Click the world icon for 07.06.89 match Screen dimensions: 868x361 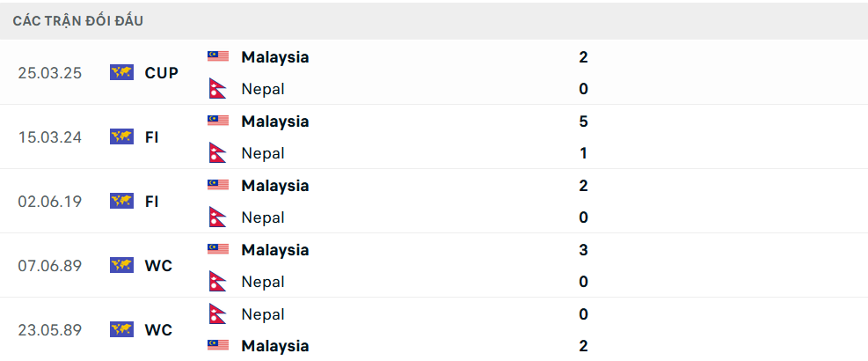121,265
